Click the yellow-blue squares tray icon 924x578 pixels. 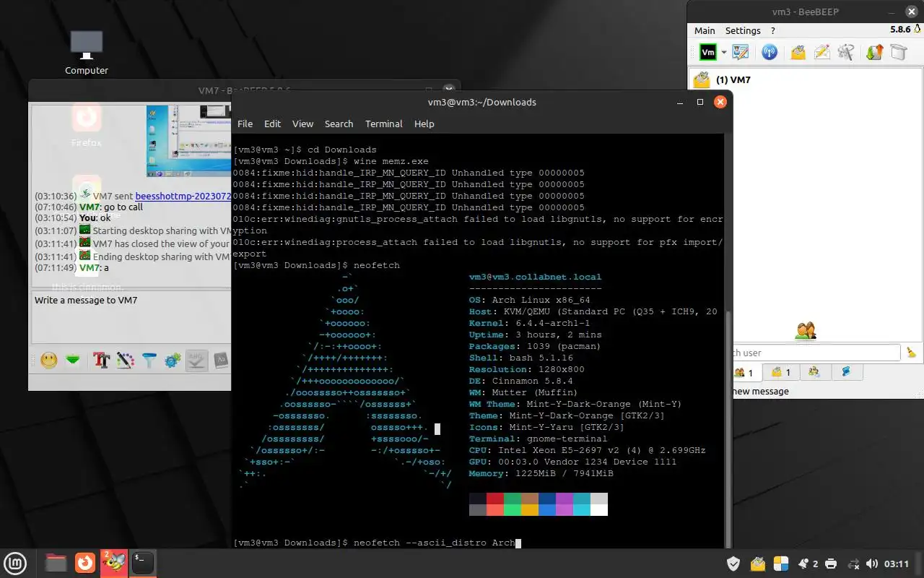(x=781, y=564)
